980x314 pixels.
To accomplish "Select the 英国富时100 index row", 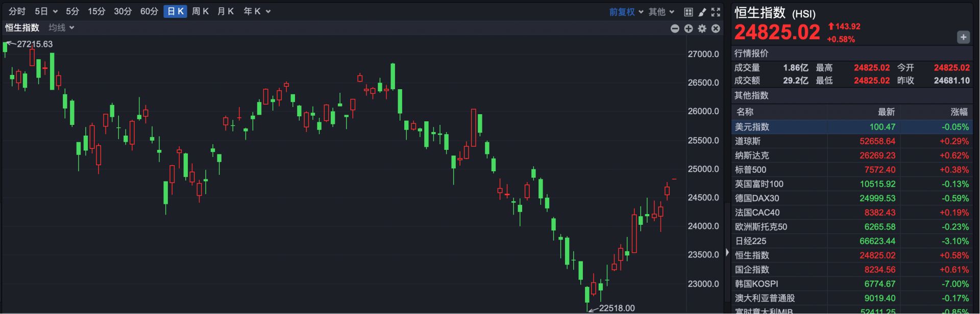I will [852, 184].
